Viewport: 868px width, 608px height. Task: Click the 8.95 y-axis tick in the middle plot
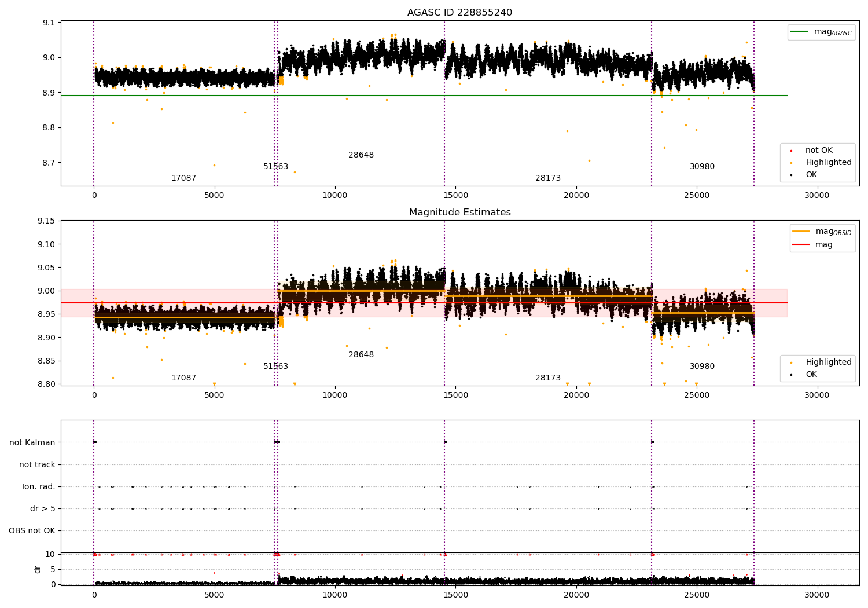point(46,314)
